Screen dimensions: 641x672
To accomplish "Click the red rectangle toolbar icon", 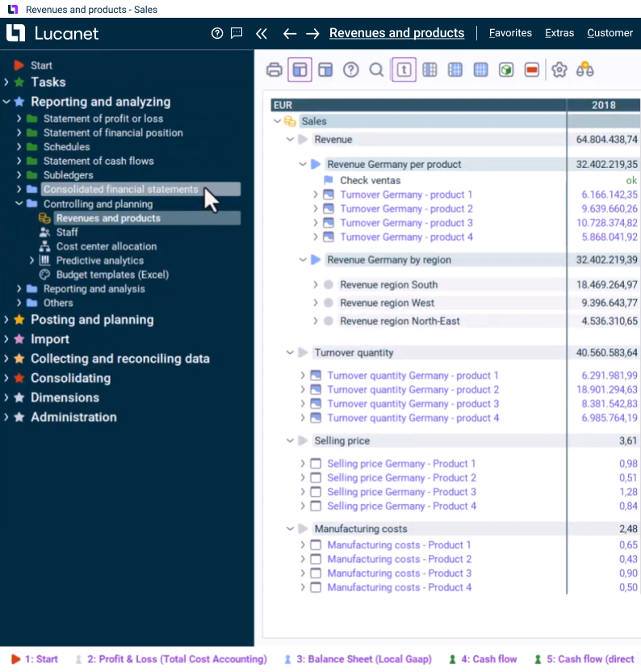I will pos(531,69).
